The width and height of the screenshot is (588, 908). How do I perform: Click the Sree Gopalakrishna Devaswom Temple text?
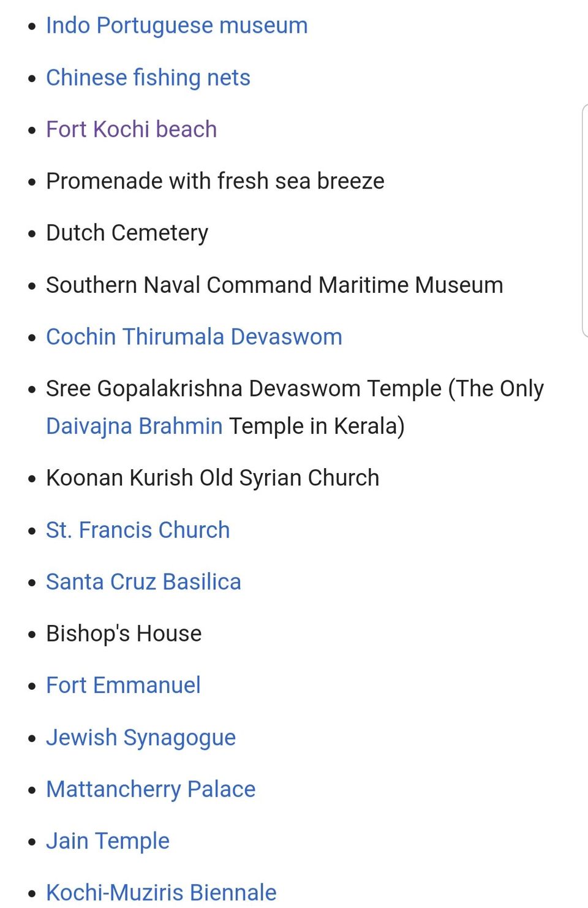pos(244,389)
